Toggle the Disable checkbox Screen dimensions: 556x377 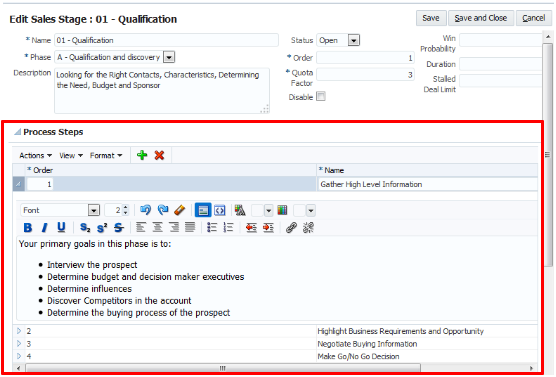pyautogui.click(x=321, y=96)
